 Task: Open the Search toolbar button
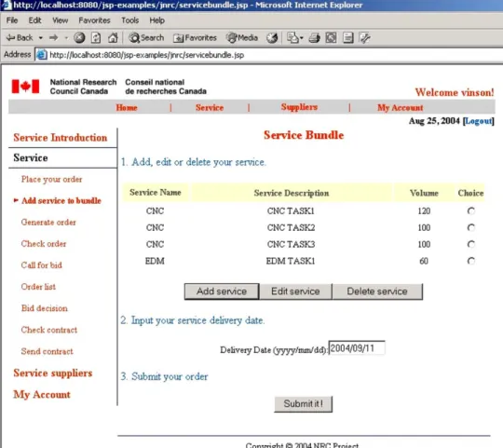click(146, 38)
